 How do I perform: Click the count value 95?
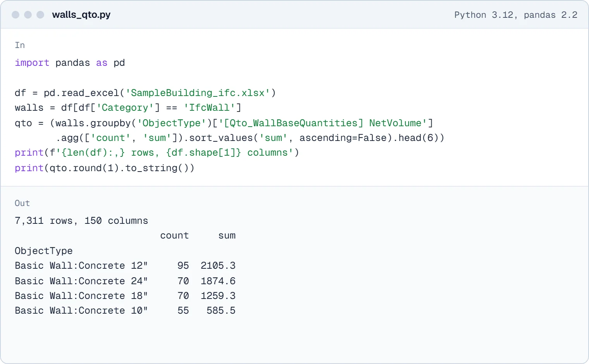[183, 266]
